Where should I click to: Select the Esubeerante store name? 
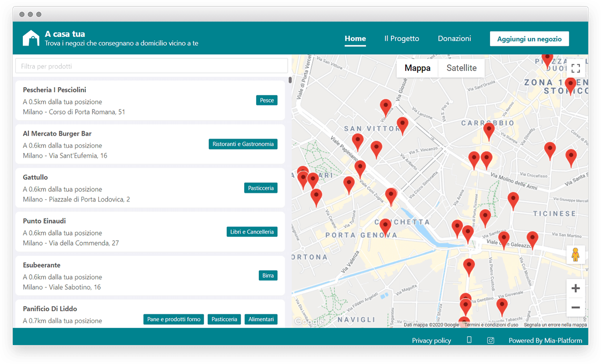pos(42,265)
